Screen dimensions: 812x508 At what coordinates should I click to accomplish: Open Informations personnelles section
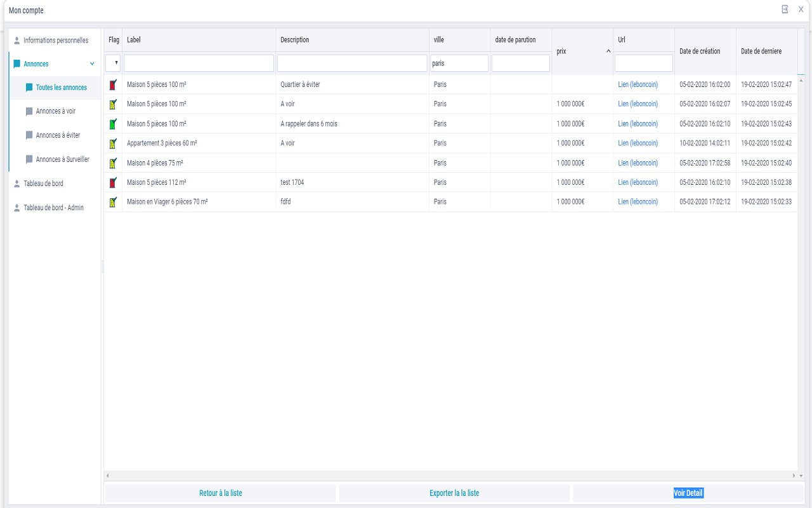tap(55, 41)
